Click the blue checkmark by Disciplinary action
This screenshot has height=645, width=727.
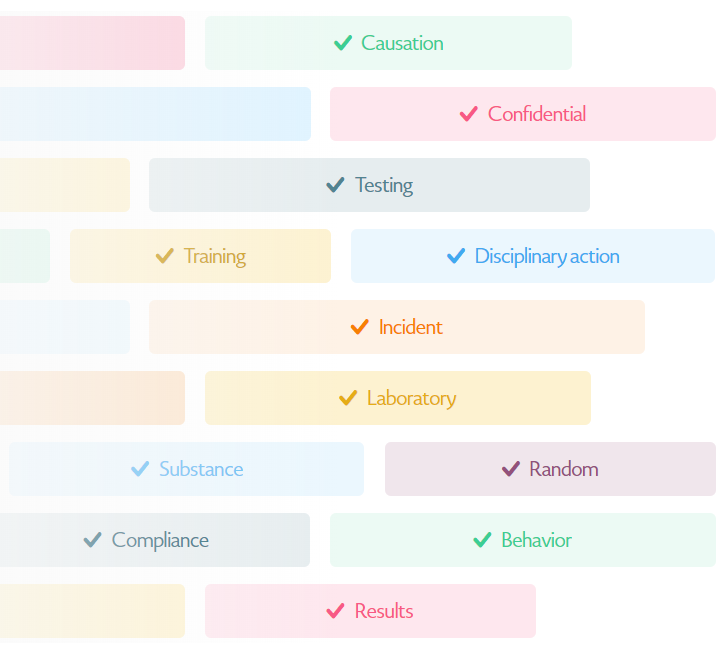click(x=456, y=256)
